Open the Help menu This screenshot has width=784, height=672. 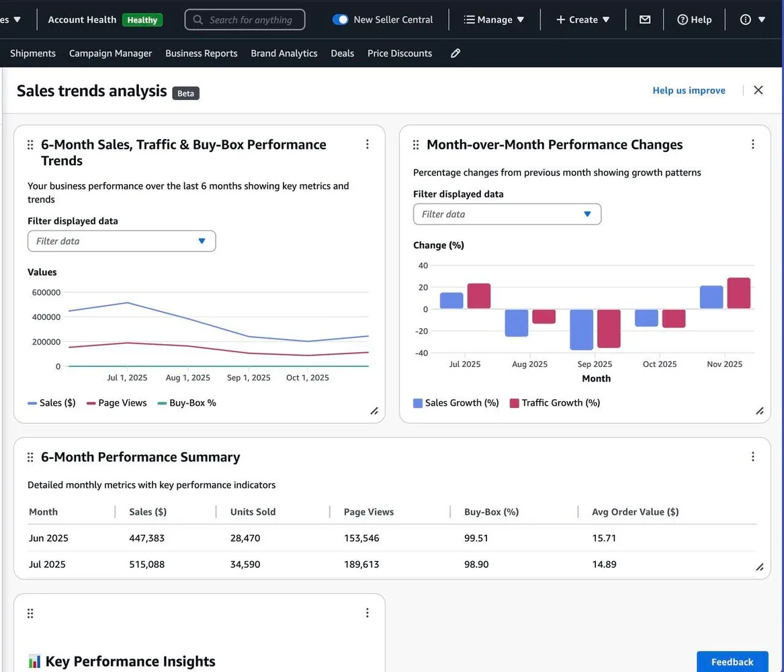point(694,19)
